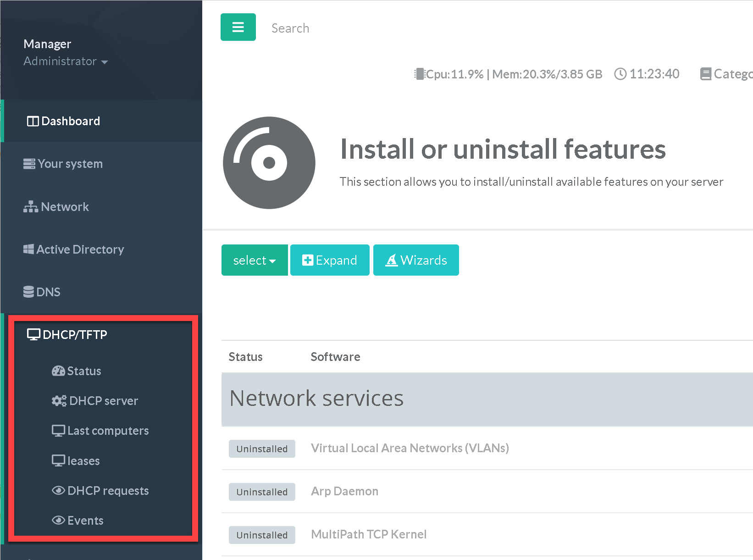Click the Expand button
753x560 pixels.
[330, 260]
